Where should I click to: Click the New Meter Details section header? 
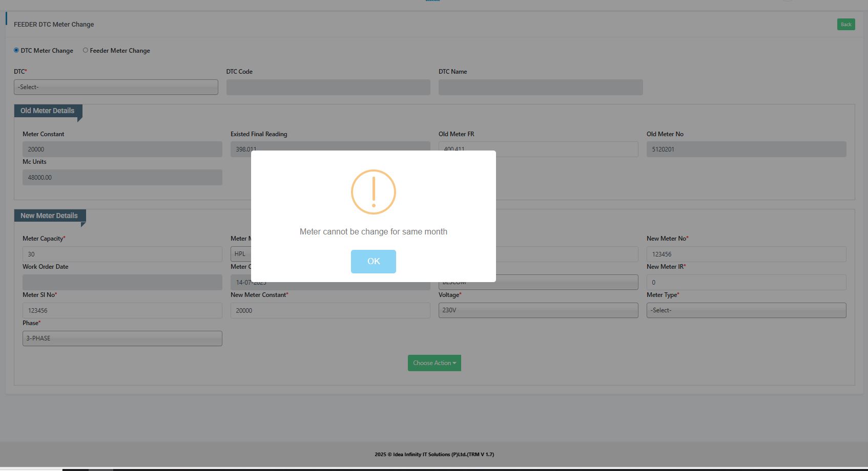point(49,216)
